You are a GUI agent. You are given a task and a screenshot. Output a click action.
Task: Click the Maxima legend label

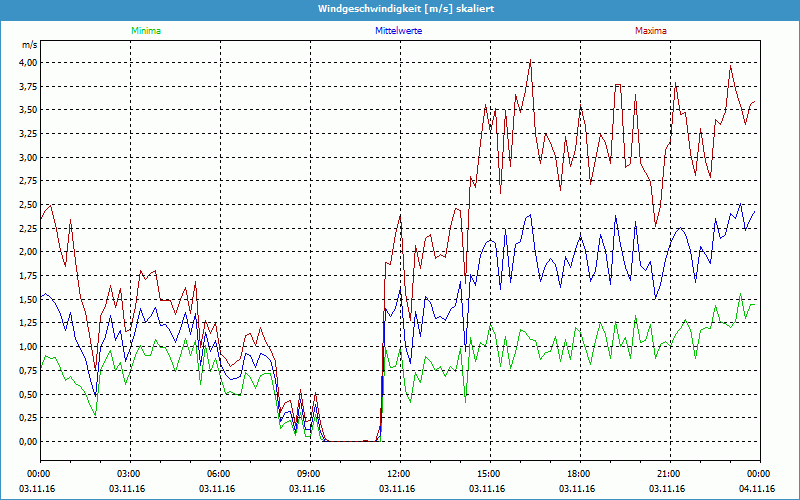tap(651, 31)
